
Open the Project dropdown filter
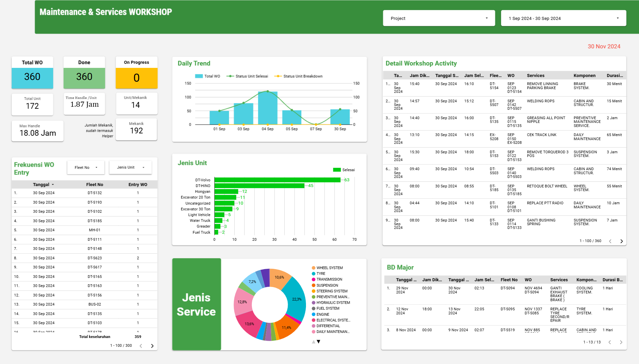pyautogui.click(x=439, y=18)
